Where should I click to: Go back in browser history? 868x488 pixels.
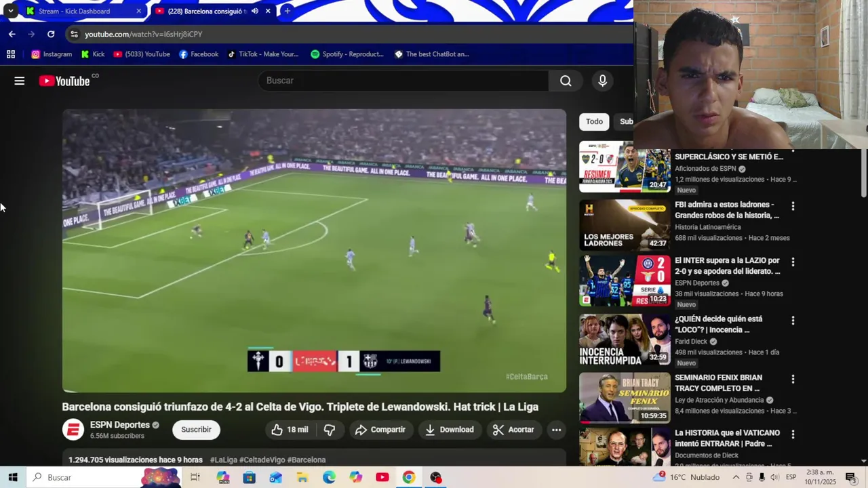(x=12, y=34)
